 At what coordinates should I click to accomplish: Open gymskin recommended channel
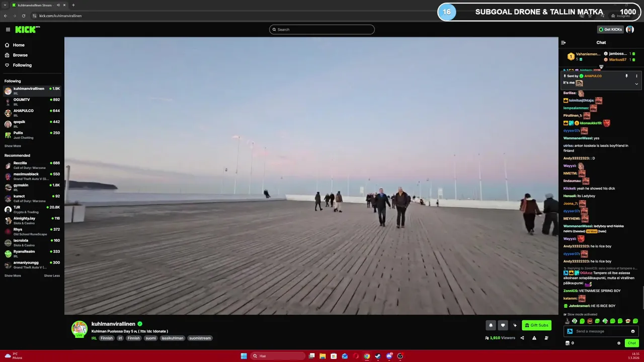click(x=32, y=187)
